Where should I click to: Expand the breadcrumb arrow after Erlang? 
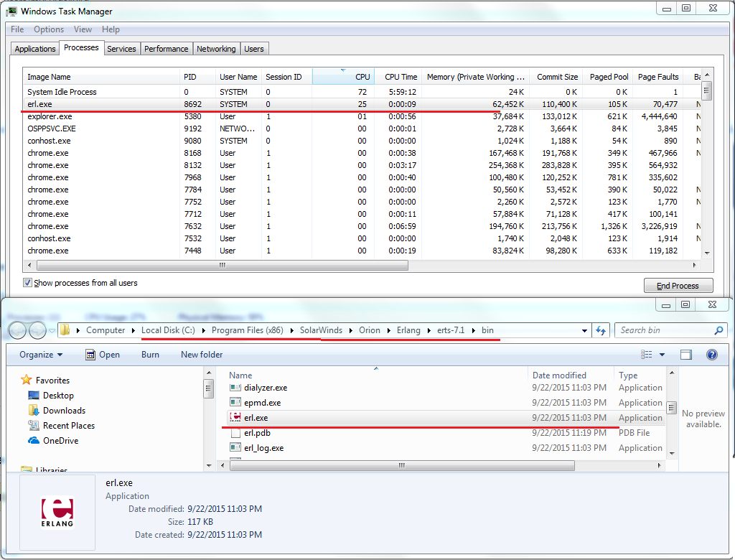click(x=429, y=330)
